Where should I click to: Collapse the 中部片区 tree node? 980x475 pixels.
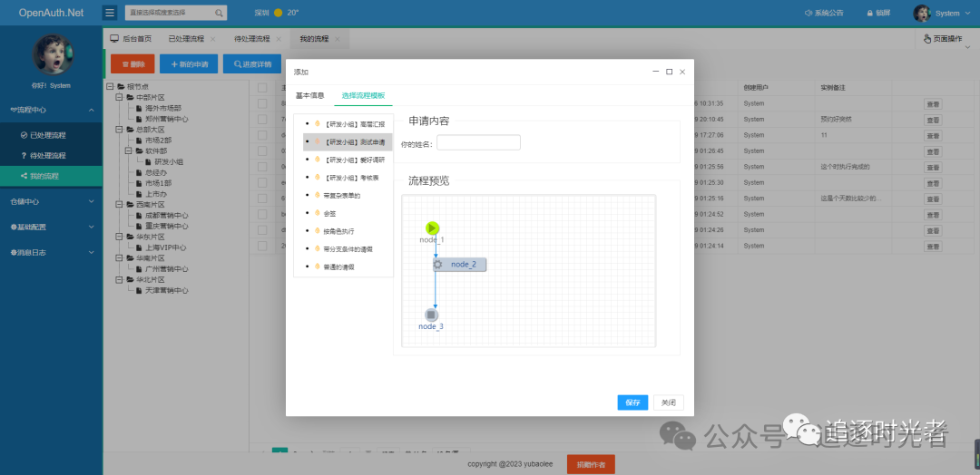point(120,97)
